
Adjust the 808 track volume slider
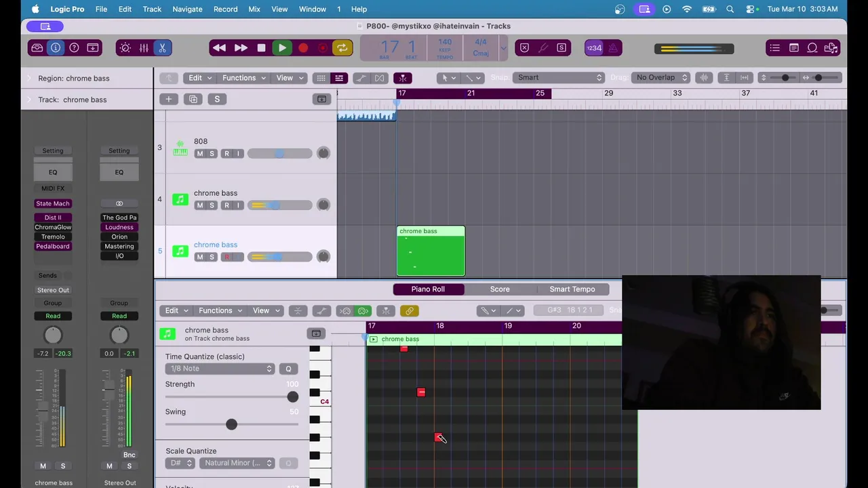279,154
